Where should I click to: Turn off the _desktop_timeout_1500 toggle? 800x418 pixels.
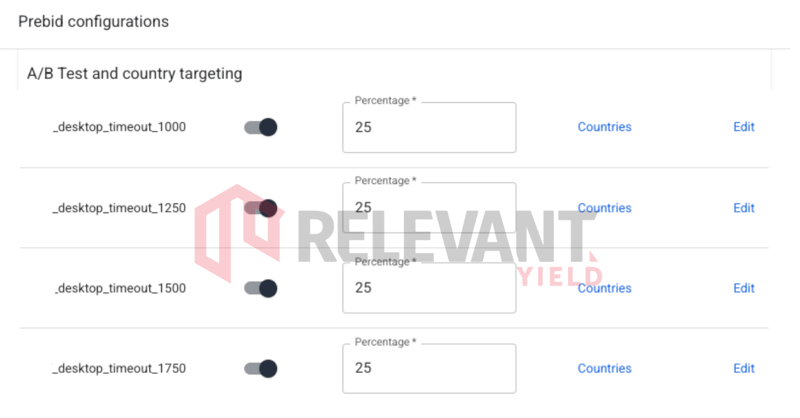click(x=261, y=288)
